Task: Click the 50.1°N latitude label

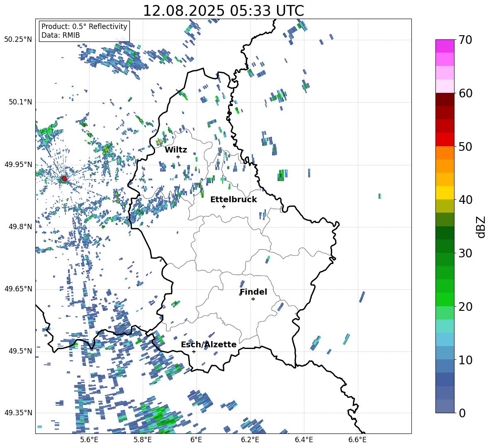Action: pyautogui.click(x=20, y=102)
